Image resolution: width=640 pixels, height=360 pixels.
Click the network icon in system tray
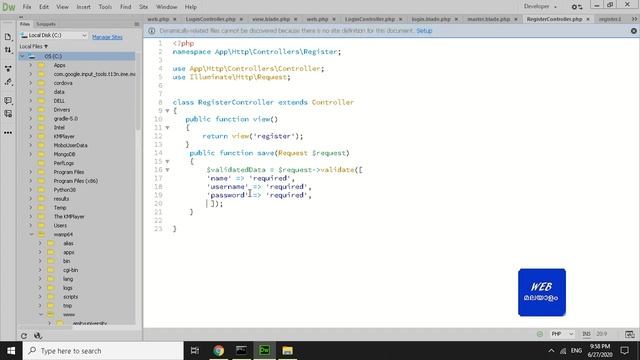click(563, 351)
